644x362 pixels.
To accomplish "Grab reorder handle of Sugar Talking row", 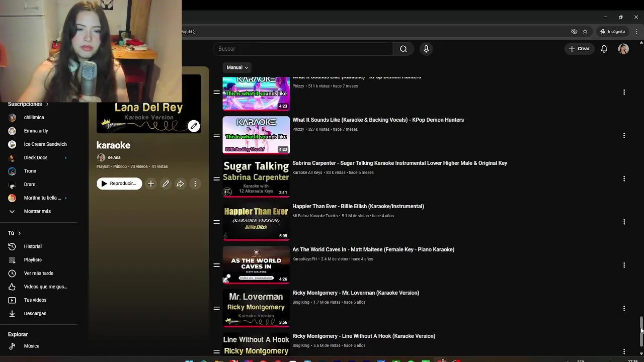I will 216,178.
